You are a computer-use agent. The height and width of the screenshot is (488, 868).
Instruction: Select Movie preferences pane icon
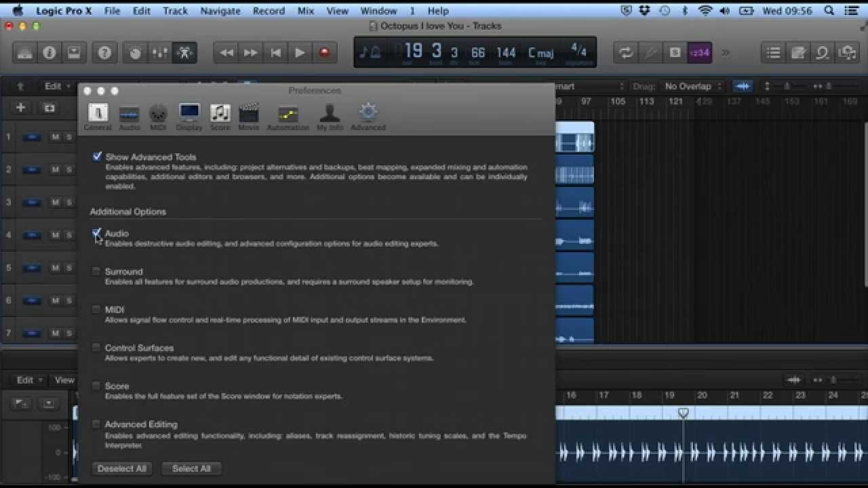249,117
